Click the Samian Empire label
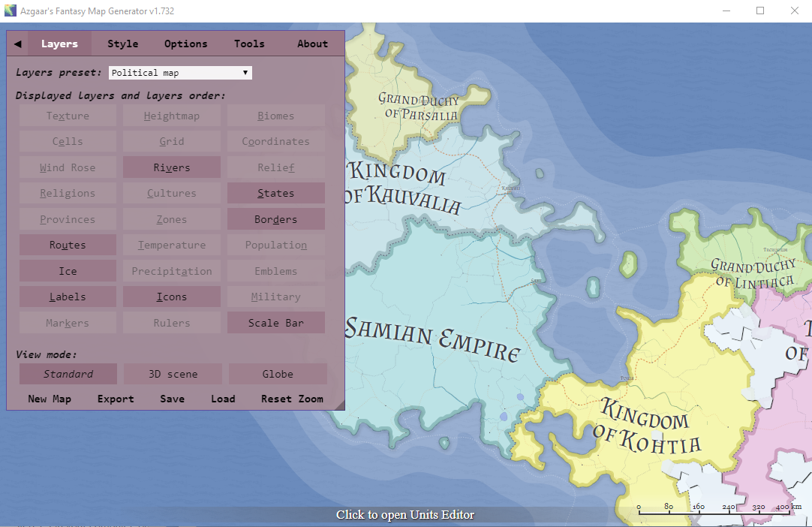Viewport: 812px width, 527px height. point(432,339)
